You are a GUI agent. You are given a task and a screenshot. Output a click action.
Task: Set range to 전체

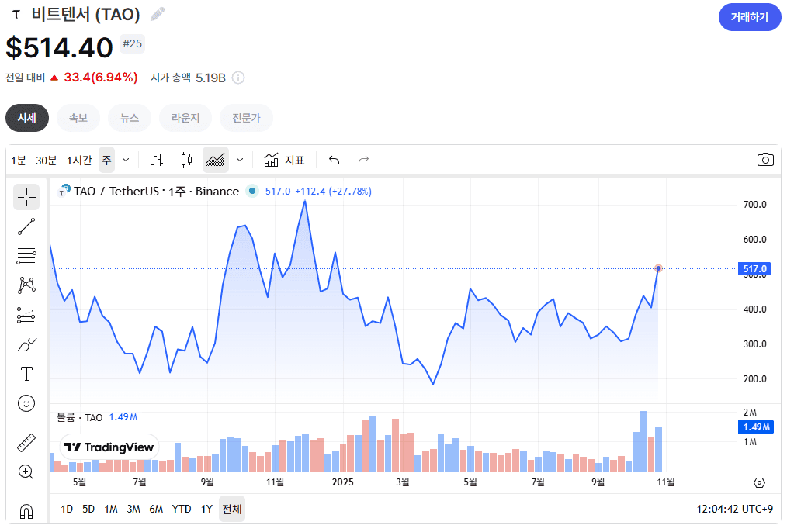[232, 509]
